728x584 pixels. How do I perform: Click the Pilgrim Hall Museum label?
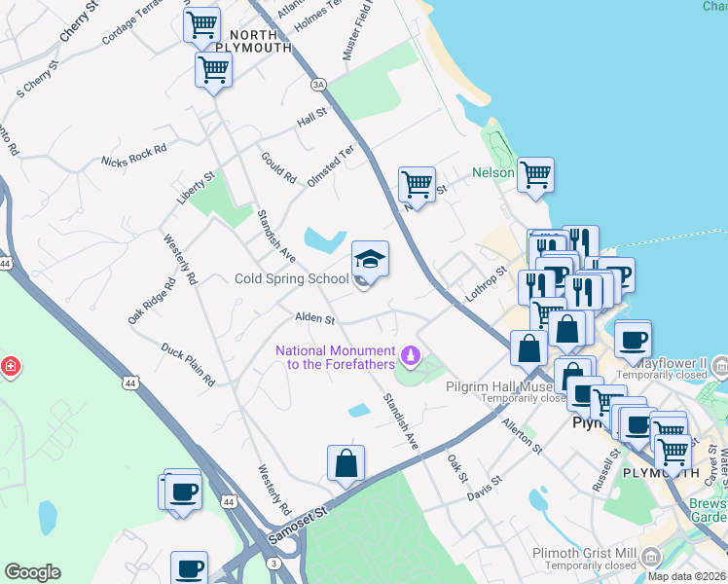pyautogui.click(x=499, y=386)
